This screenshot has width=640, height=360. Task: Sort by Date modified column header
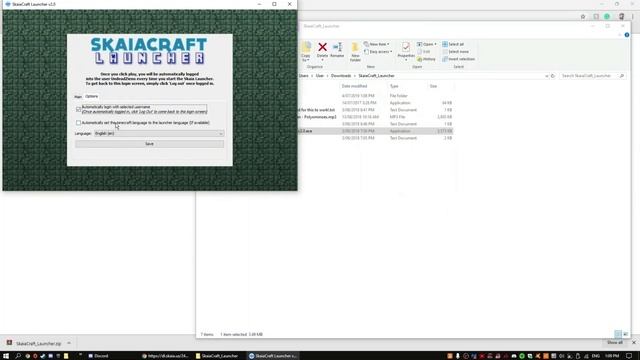click(x=354, y=86)
